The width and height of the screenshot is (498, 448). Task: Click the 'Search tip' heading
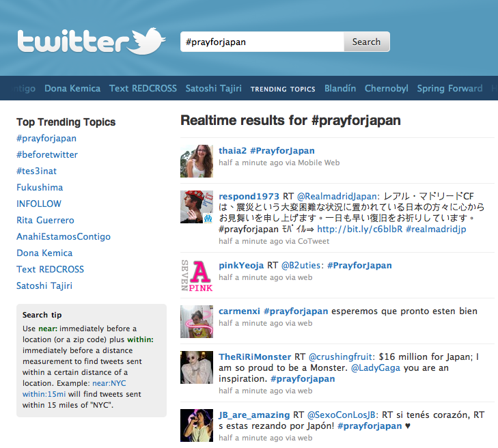coord(42,315)
